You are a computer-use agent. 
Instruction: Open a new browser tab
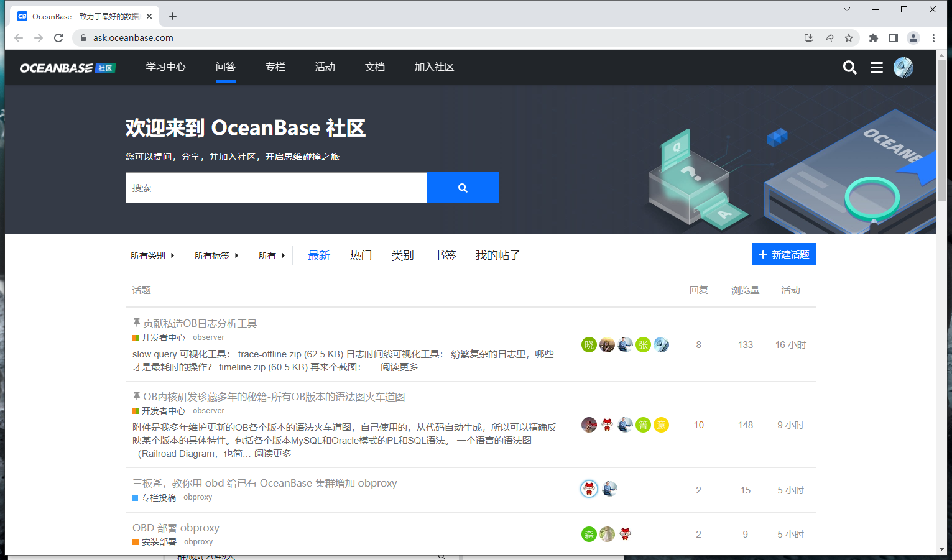(x=173, y=17)
